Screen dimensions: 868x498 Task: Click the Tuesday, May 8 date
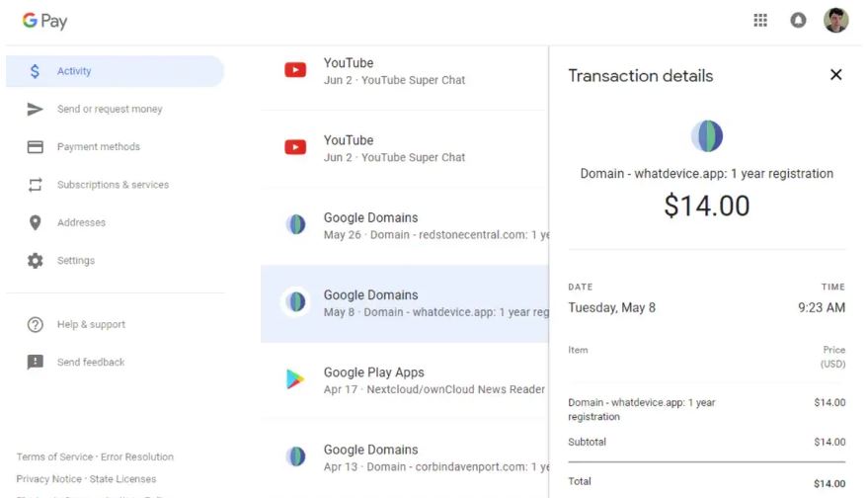tap(611, 307)
